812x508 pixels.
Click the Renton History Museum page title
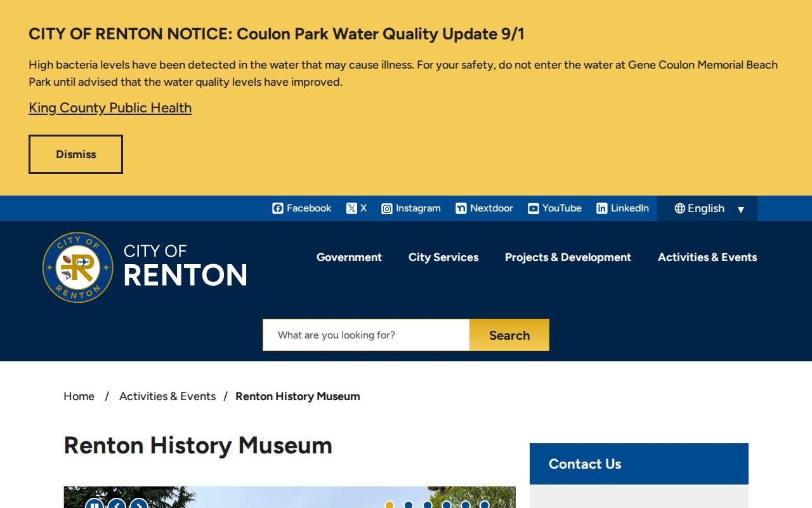pyautogui.click(x=198, y=445)
